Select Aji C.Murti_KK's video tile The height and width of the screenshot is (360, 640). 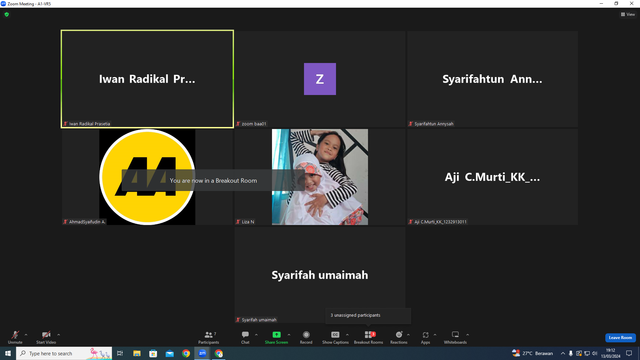[x=492, y=177]
